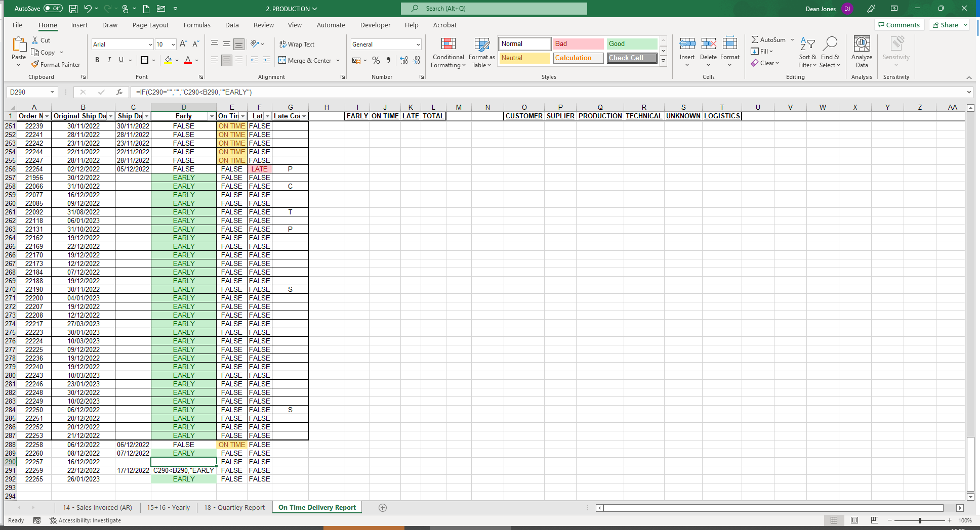Open Orientation text angle menu
Image resolution: width=980 pixels, height=530 pixels.
(257, 44)
